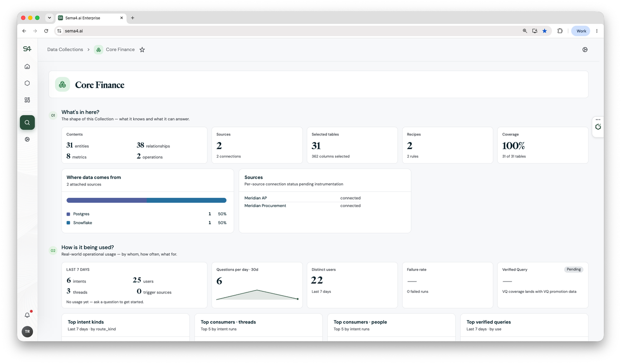Go forward in browser history
This screenshot has height=364, width=621.
point(35,31)
